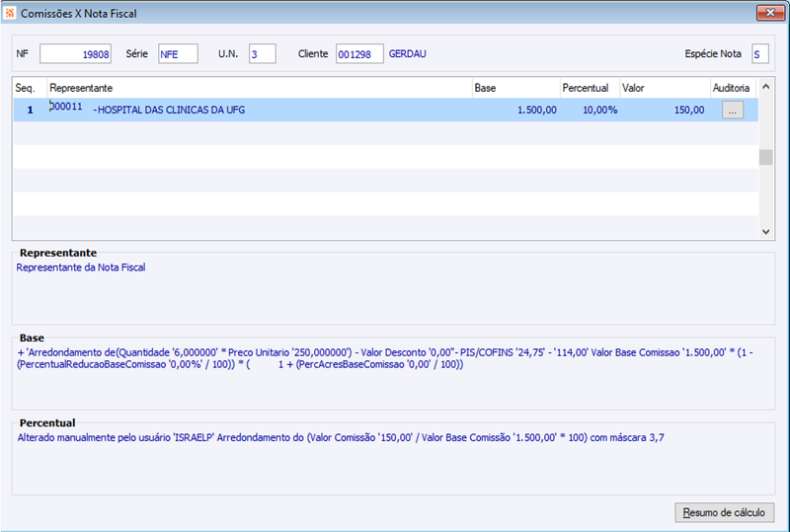Select the U.N. field showing 3
This screenshot has height=532, width=790.
[262, 54]
